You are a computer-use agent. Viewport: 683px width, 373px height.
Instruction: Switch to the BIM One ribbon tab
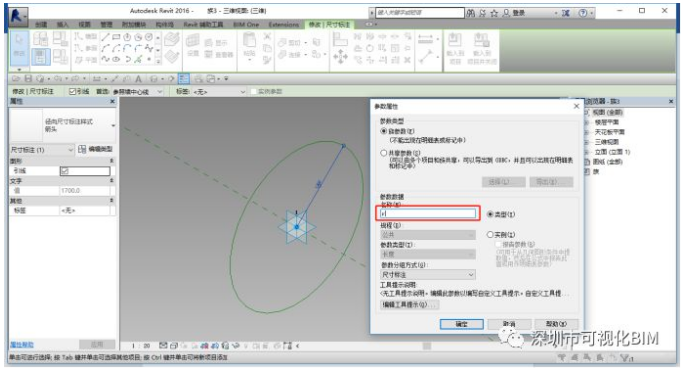click(x=246, y=24)
